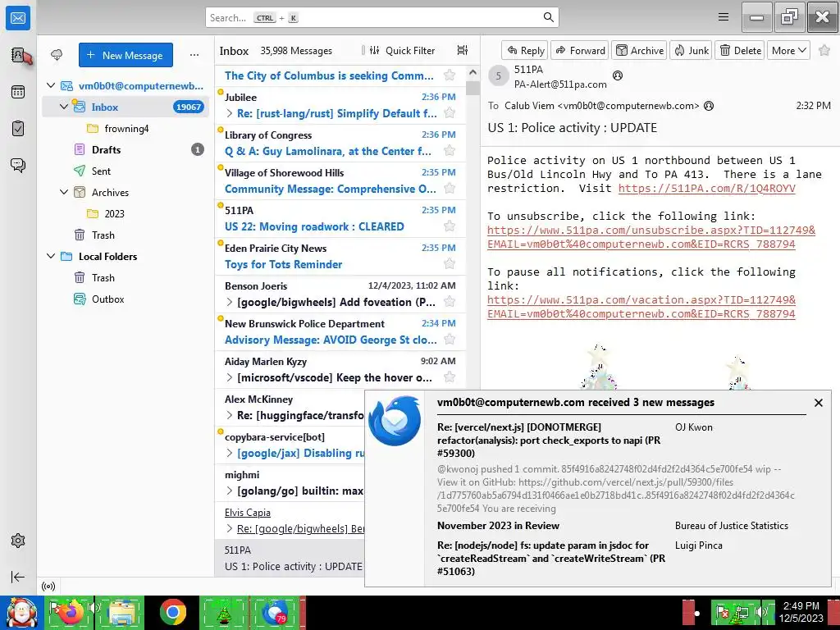Star the open 511PA message
The width and height of the screenshot is (840, 630).
pyautogui.click(x=824, y=50)
